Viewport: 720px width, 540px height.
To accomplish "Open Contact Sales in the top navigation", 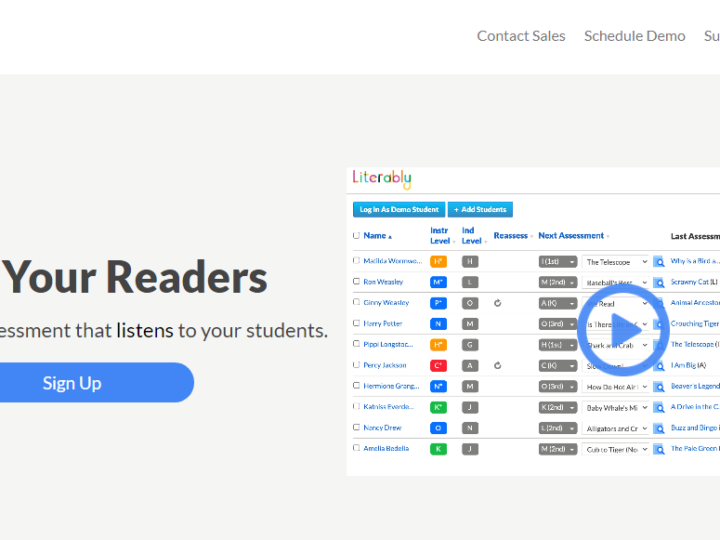I will 521,36.
